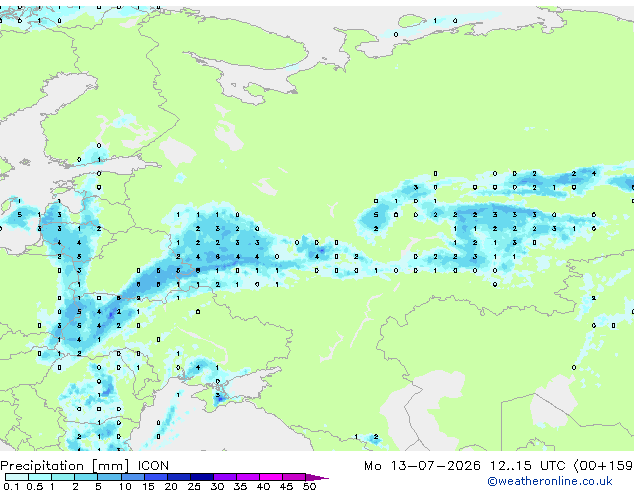
Task: Click the '12..15 UTC' time text
Action: point(527,466)
